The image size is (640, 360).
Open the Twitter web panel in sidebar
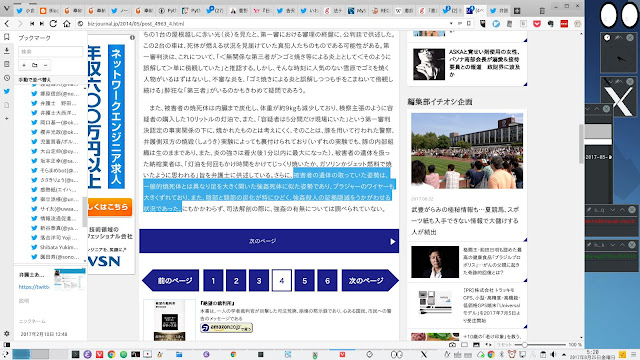tap(7, 91)
